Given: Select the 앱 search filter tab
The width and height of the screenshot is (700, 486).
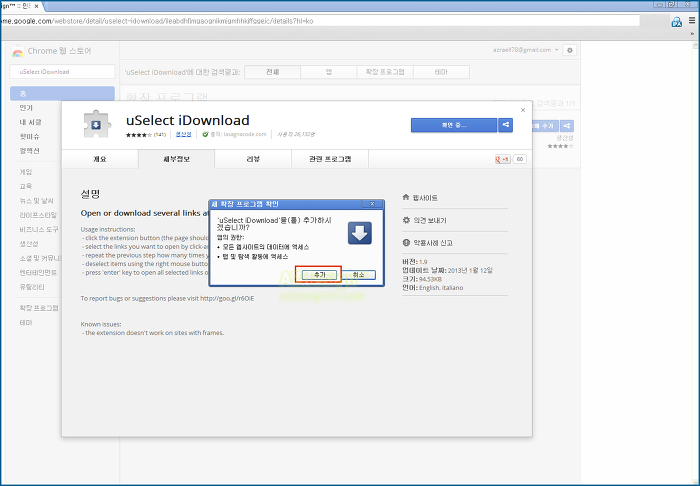Looking at the screenshot, I should coord(329,72).
